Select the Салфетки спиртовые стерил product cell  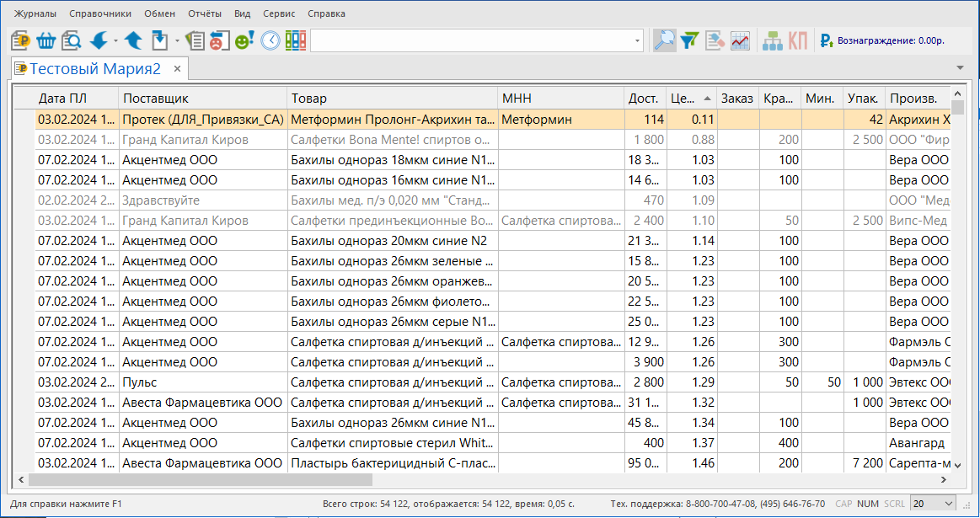pos(393,443)
